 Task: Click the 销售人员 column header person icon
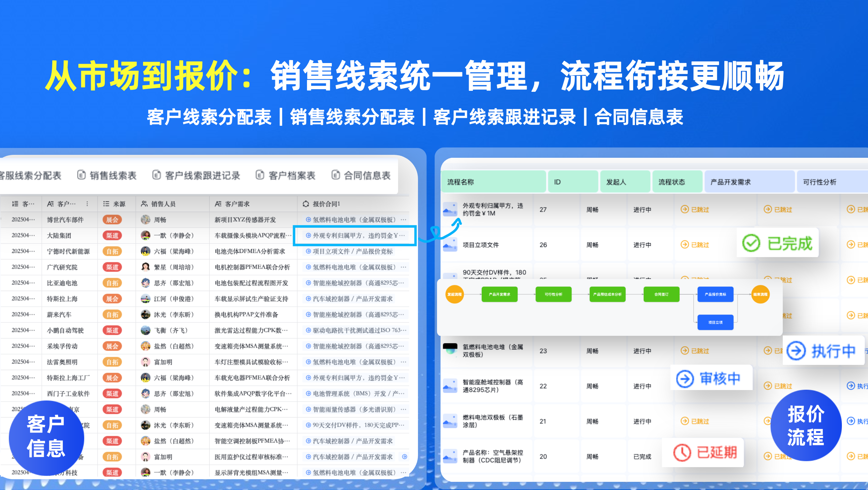(x=144, y=204)
